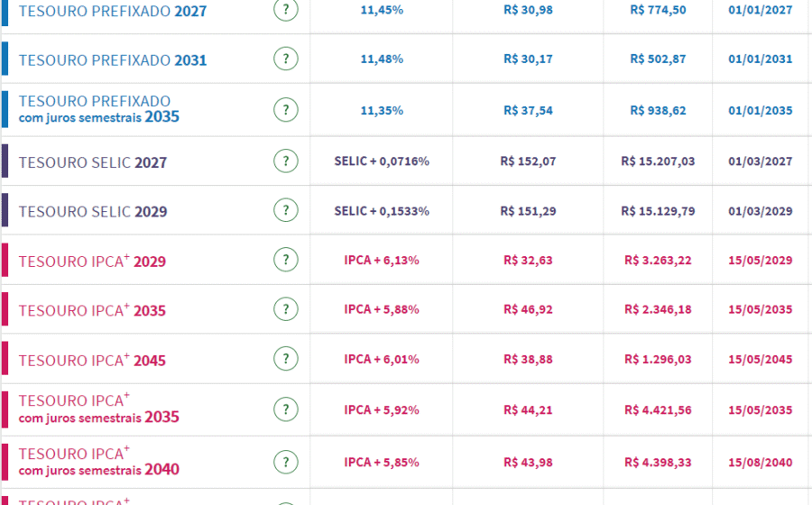Click maturity date 01/03/2029
Image resolution: width=812 pixels, height=505 pixels.
[761, 211]
